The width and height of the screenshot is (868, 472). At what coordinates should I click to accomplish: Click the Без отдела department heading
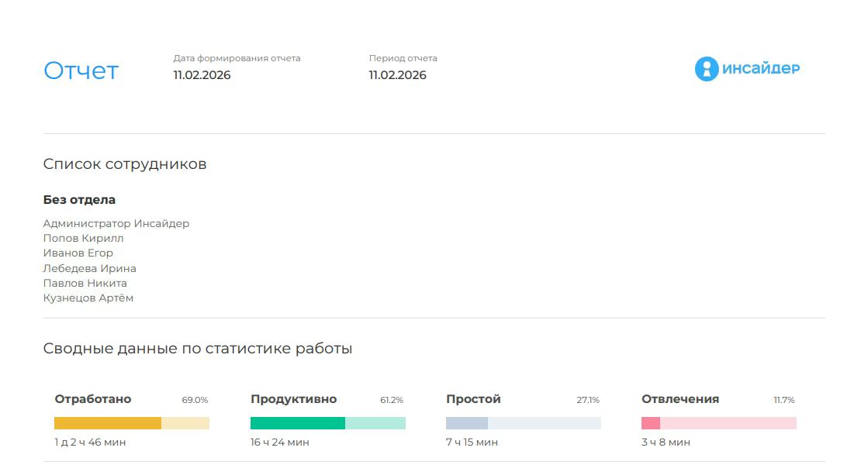click(79, 199)
